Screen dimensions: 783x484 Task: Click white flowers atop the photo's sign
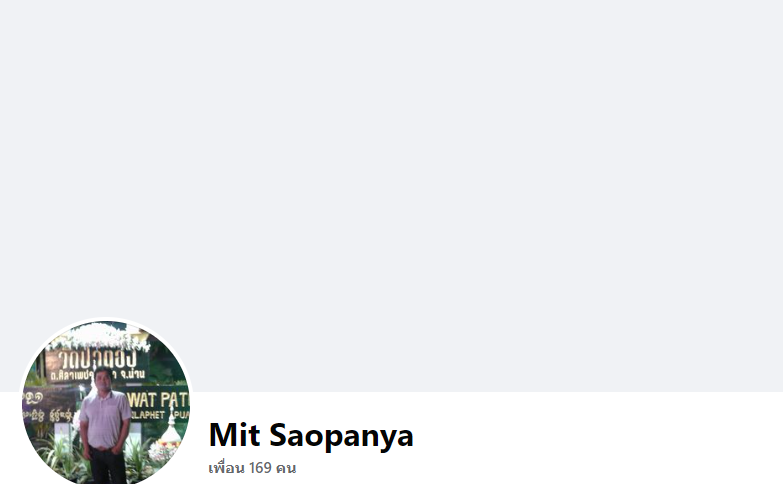coord(100,336)
